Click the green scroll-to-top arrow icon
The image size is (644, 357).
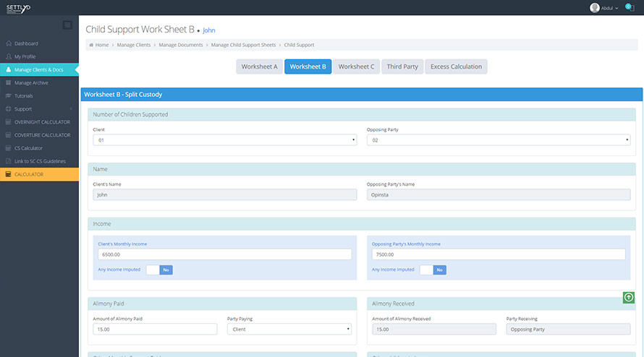pos(628,297)
